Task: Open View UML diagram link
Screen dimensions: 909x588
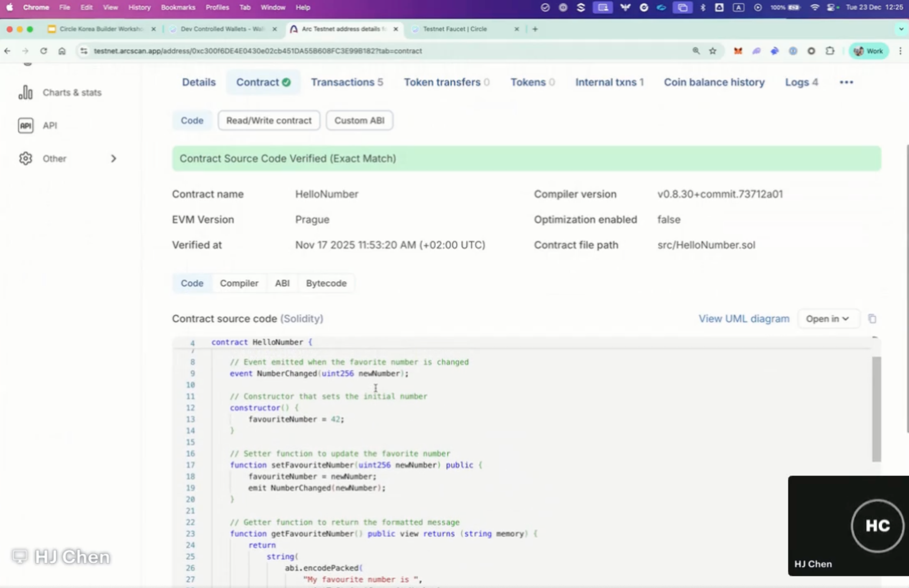Action: click(x=744, y=319)
